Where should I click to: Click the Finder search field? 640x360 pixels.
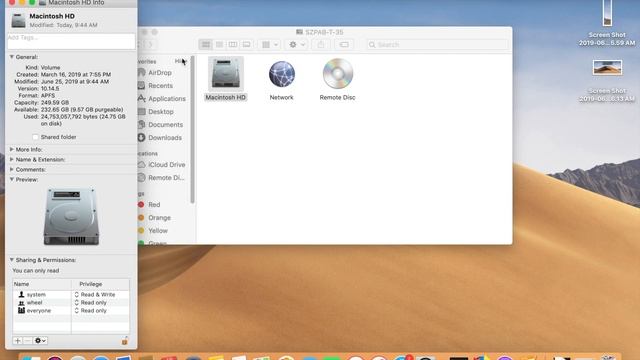point(438,44)
